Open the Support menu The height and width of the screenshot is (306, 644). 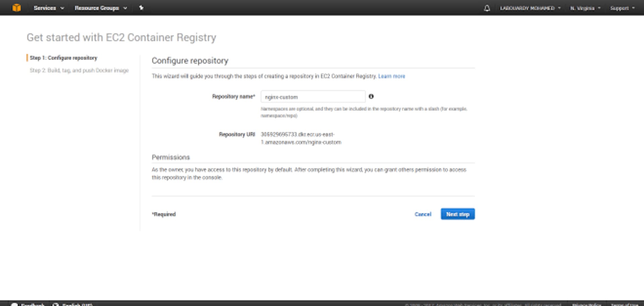pyautogui.click(x=622, y=8)
